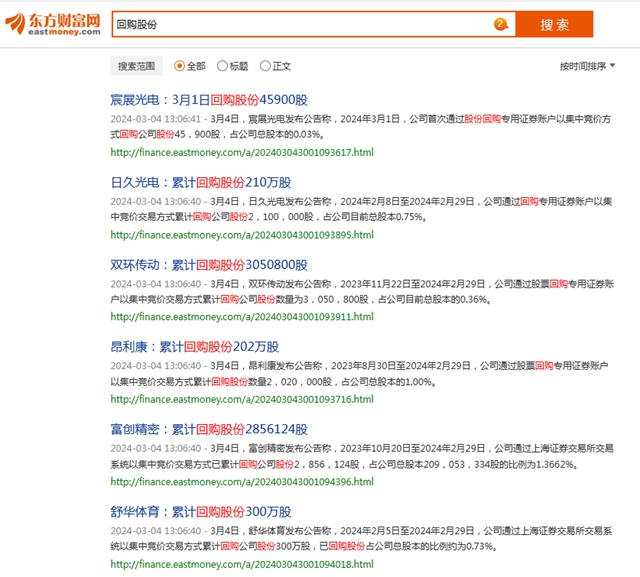Click the 昂利康 summary mentioning 总股本的1.00%
640x577 pixels.
tap(359, 374)
